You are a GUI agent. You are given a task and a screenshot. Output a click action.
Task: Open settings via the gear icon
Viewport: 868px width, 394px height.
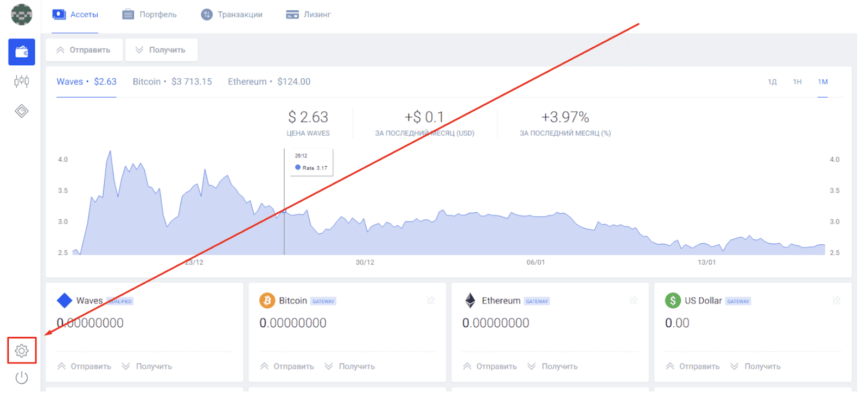pos(22,351)
